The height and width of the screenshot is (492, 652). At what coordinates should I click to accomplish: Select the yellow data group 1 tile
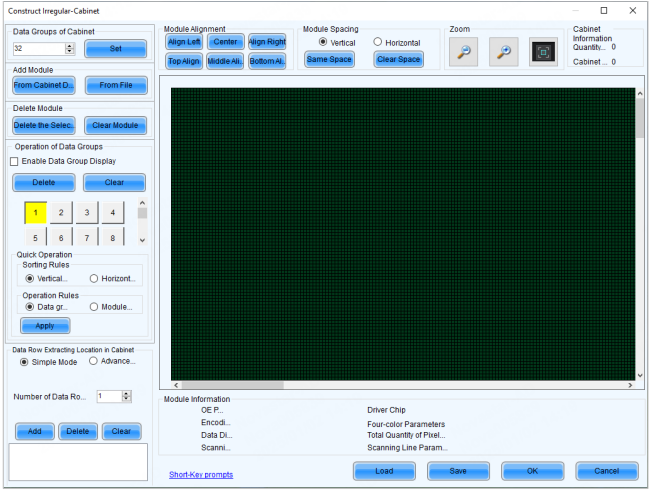coord(35,212)
